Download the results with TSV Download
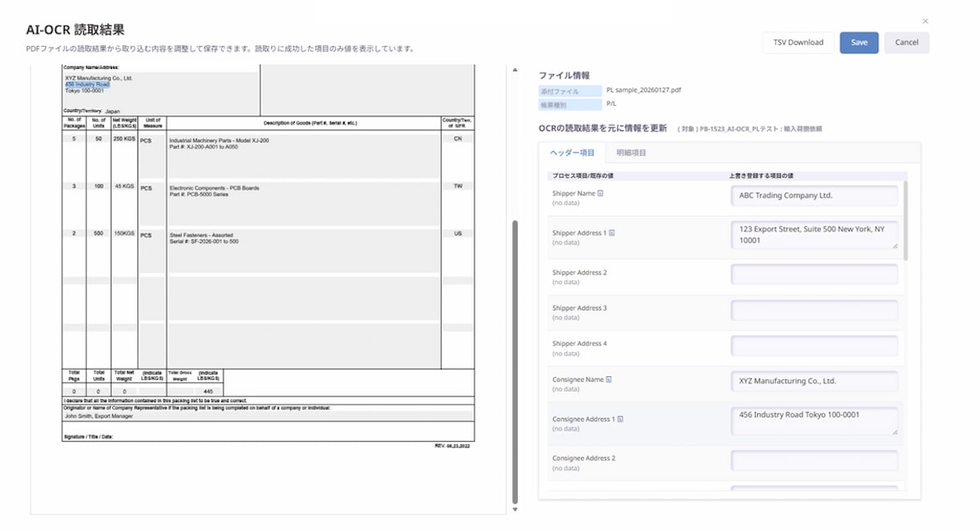Screen dimensions: 980x531 (798, 43)
